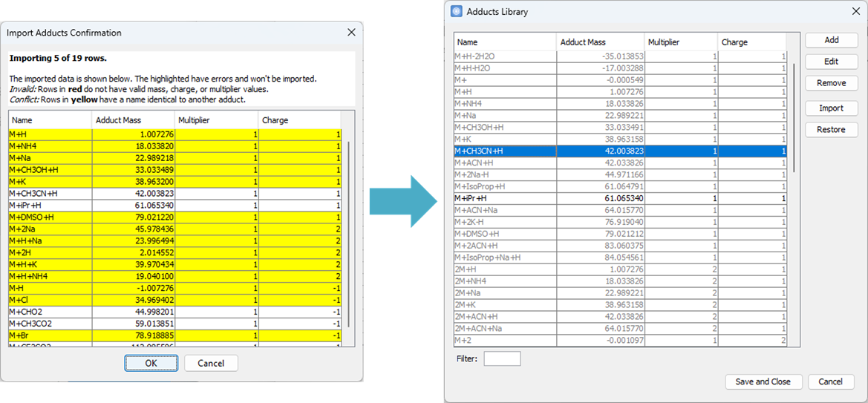This screenshot has width=868, height=403.
Task: Select the 2M+ACN+Na library row
Action: click(x=505, y=328)
